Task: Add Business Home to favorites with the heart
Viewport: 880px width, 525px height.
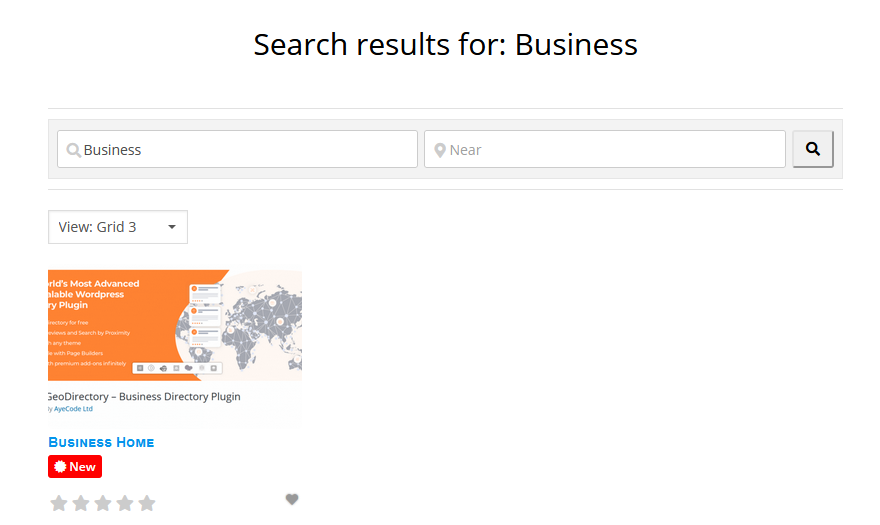Action: [x=292, y=499]
